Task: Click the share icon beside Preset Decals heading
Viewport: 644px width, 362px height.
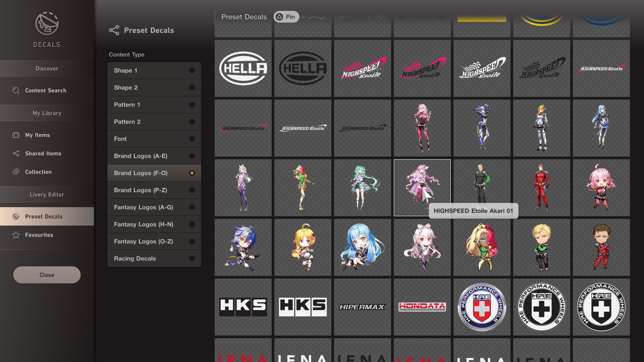Action: 114,30
